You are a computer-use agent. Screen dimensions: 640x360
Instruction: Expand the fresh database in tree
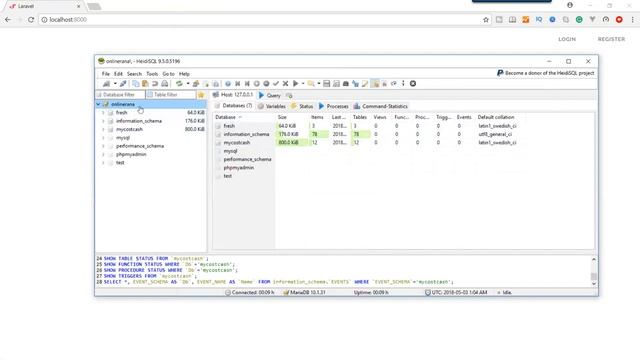[x=103, y=113]
